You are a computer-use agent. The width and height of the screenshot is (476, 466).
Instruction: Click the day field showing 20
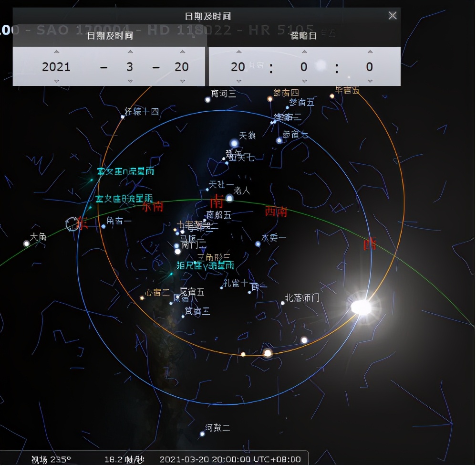182,66
